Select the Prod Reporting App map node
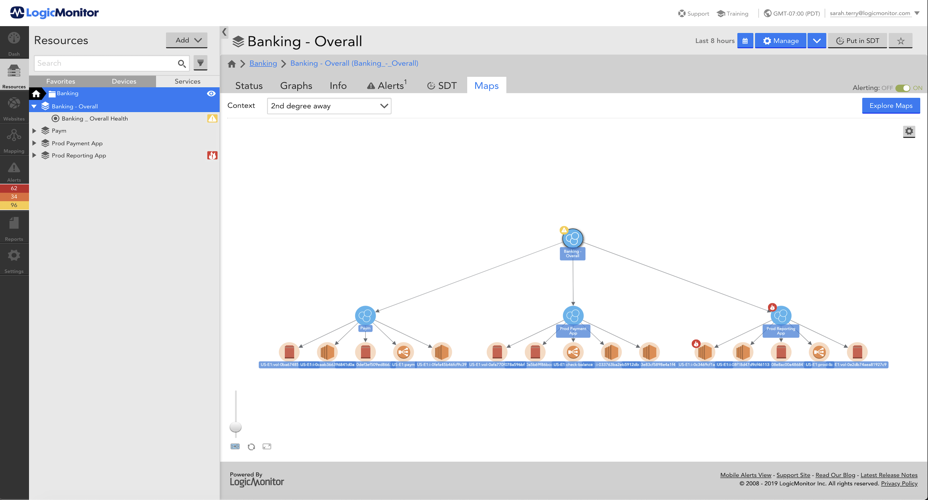The height and width of the screenshot is (500, 928). (x=781, y=315)
